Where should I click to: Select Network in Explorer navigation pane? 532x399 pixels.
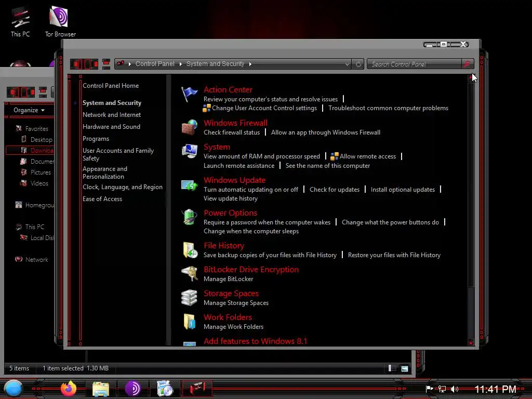[36, 260]
